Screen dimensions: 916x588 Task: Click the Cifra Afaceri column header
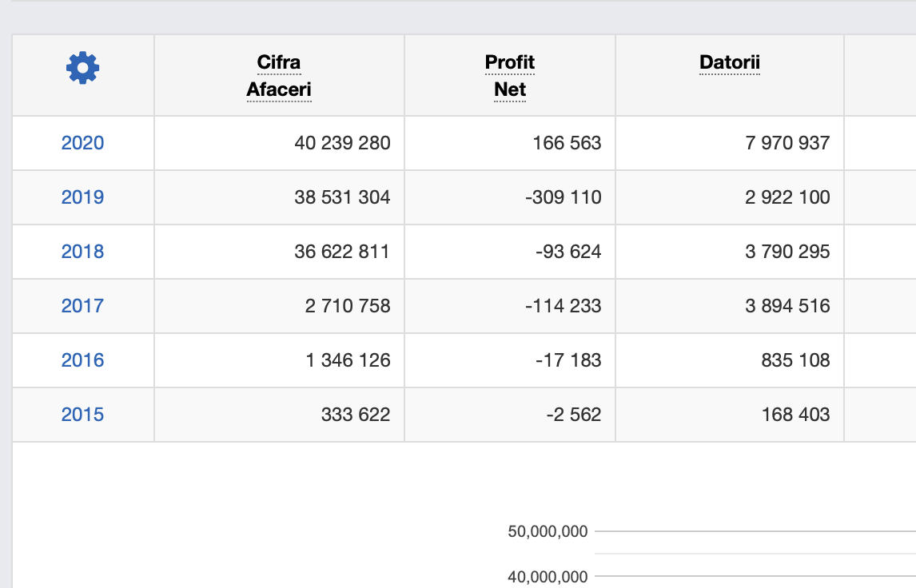pos(279,76)
